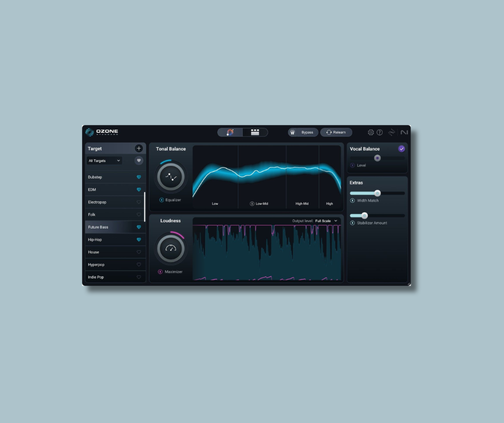Click the Bypass button
This screenshot has height=423, width=504.
[x=307, y=132]
